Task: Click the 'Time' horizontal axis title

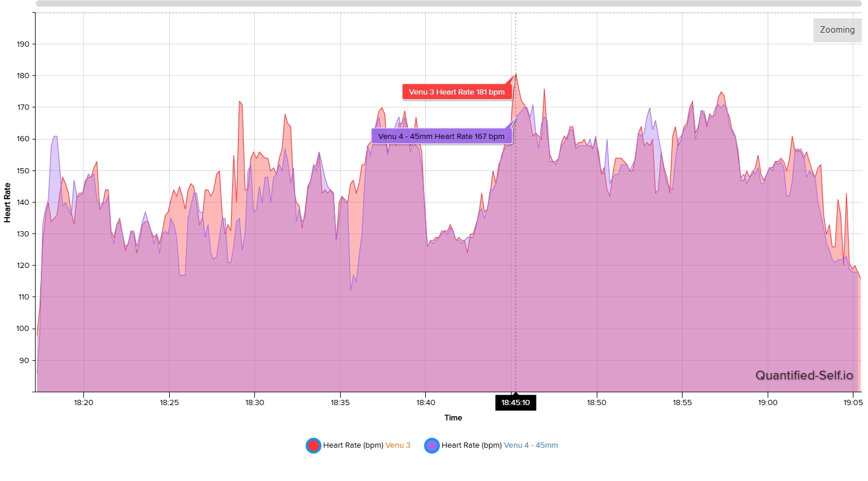Action: click(x=453, y=418)
